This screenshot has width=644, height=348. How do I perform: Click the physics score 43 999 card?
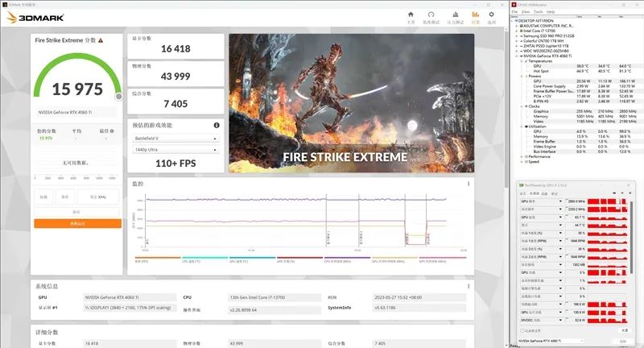(175, 73)
